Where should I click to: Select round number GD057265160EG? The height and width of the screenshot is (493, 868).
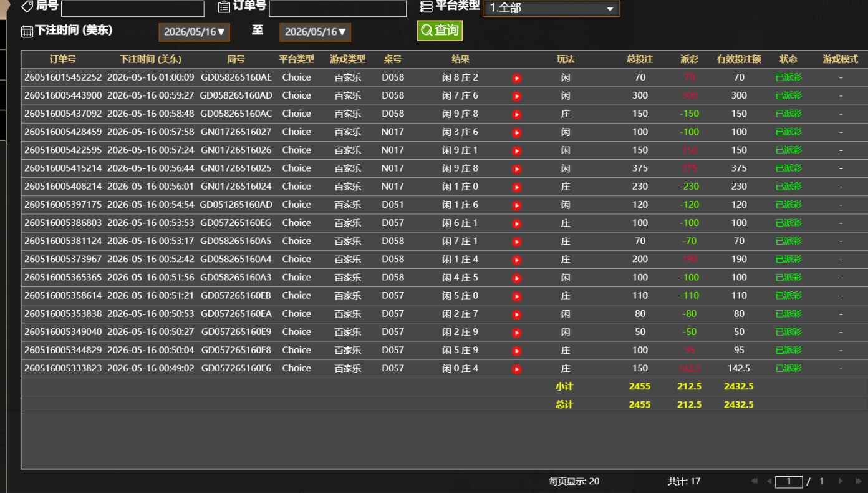coord(236,223)
